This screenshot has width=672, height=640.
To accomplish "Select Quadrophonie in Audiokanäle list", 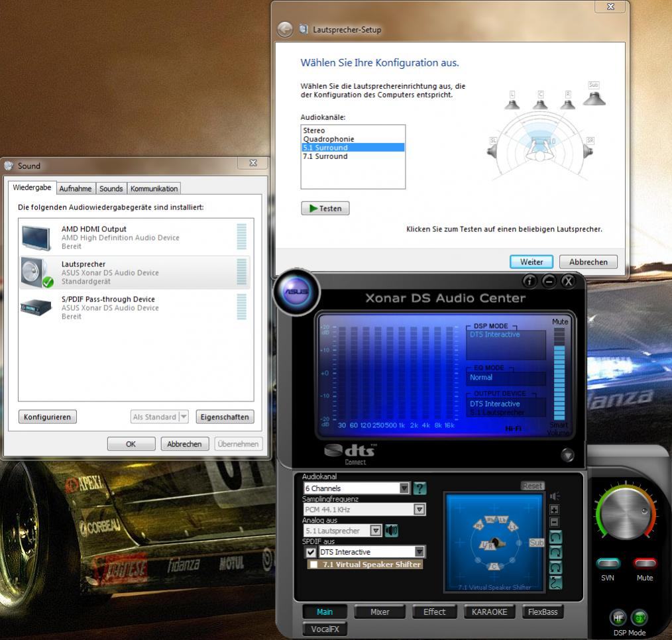I will [x=353, y=138].
